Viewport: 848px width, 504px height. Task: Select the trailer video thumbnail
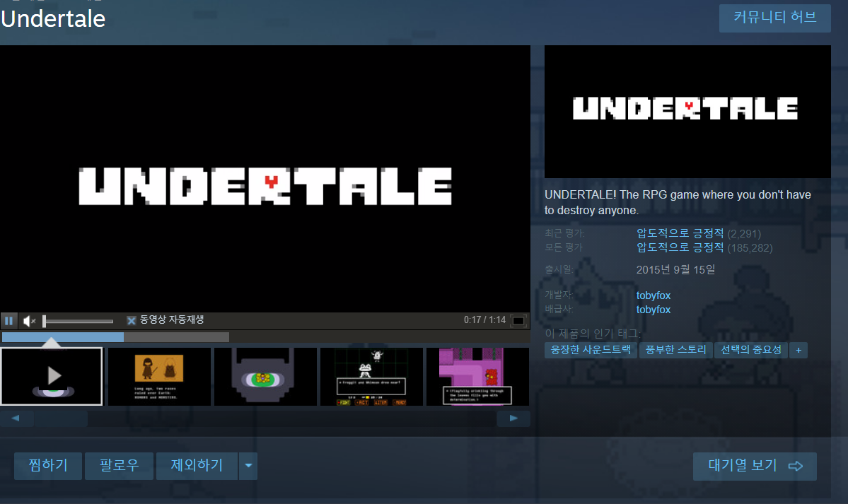tap(52, 376)
